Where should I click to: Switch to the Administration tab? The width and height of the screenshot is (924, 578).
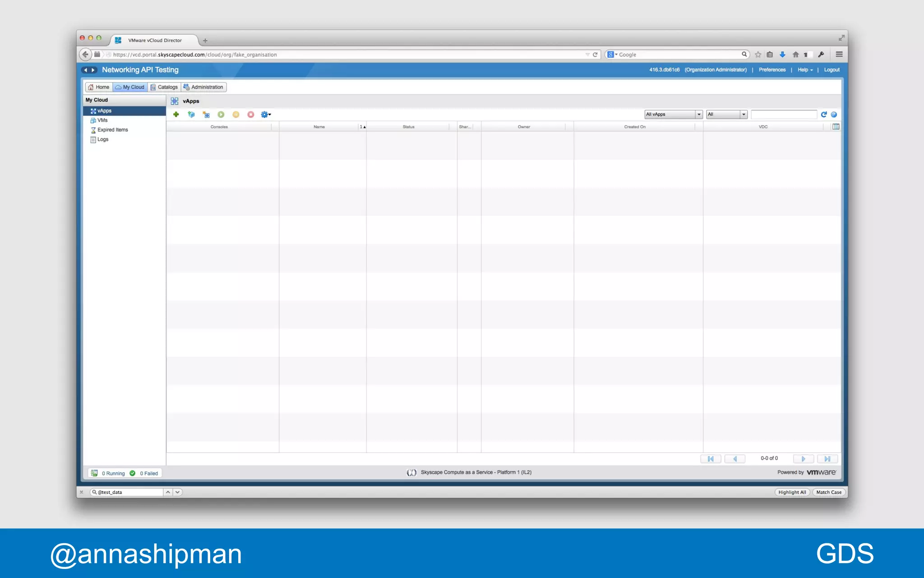pos(203,87)
